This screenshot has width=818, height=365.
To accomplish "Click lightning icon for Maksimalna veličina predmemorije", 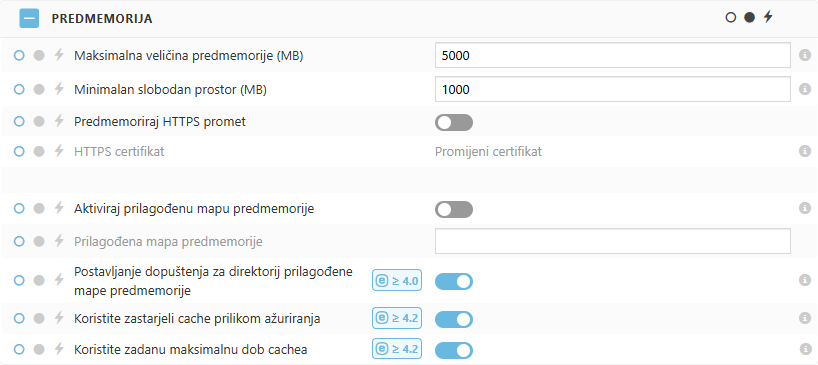I will (59, 55).
